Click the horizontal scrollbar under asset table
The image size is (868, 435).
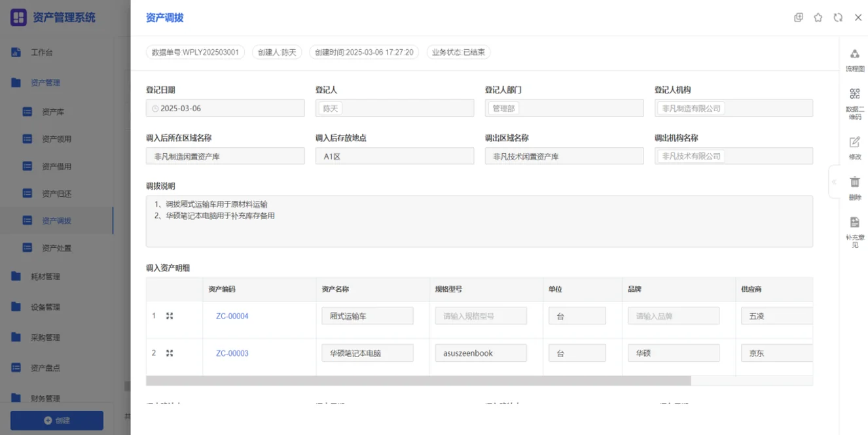click(418, 381)
